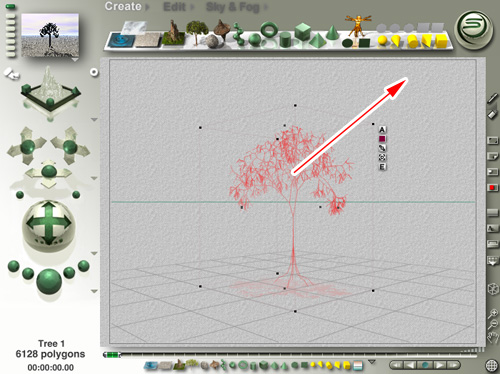Zoom in with the plus magnifier
The width and height of the screenshot is (500, 374).
[x=493, y=313]
